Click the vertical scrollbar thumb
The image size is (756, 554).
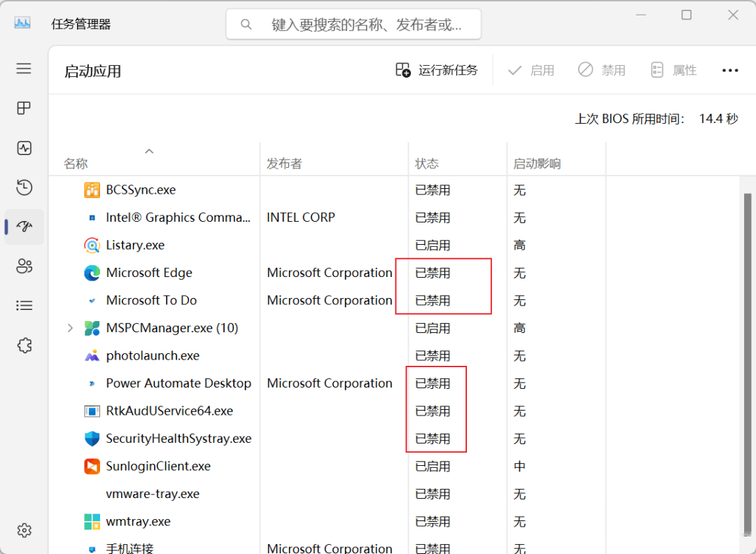(748, 364)
